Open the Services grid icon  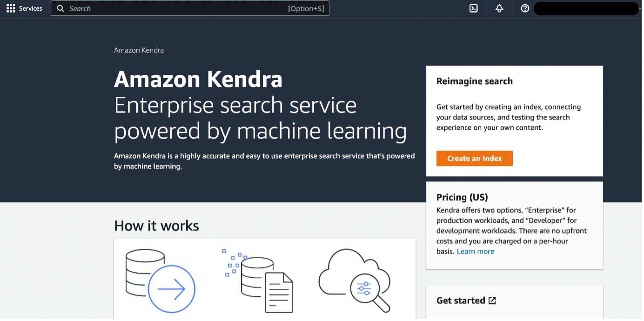[11, 8]
